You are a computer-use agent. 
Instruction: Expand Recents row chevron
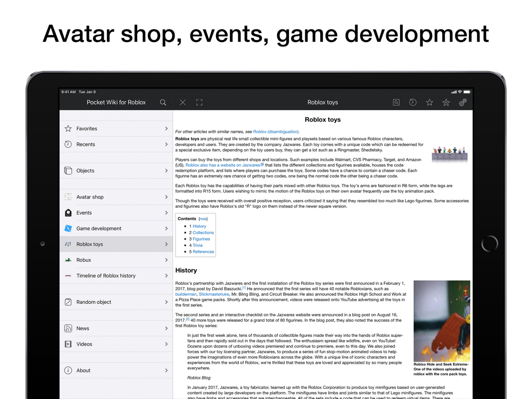pyautogui.click(x=166, y=144)
